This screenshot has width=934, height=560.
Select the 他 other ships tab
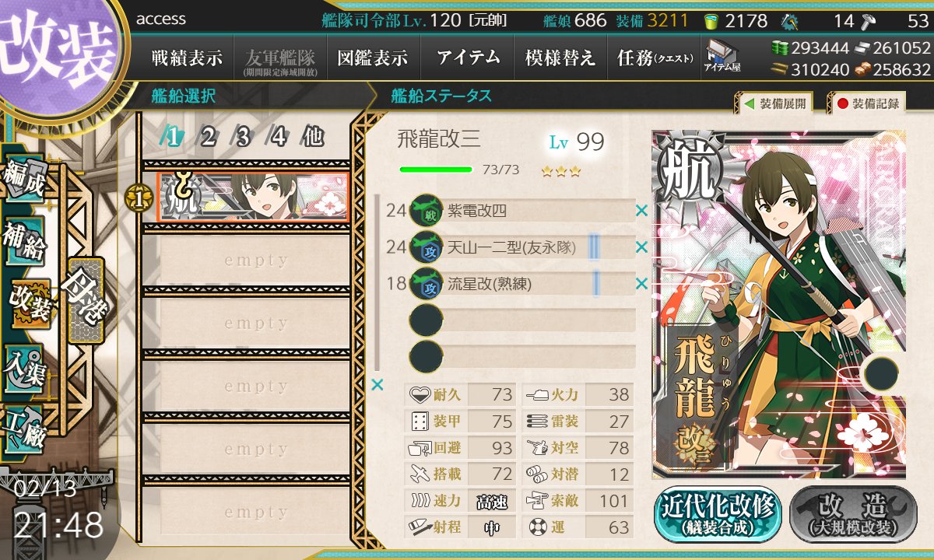coord(312,137)
